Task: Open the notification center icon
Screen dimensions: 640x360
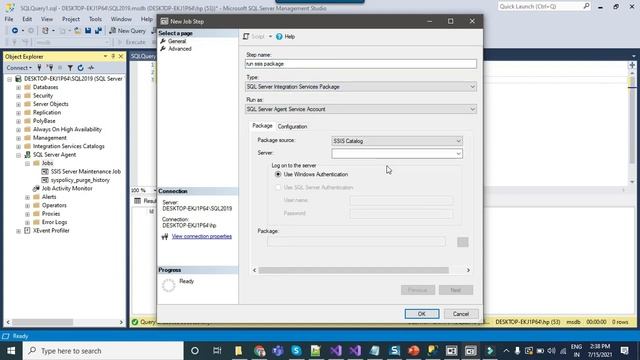Action: click(x=624, y=351)
